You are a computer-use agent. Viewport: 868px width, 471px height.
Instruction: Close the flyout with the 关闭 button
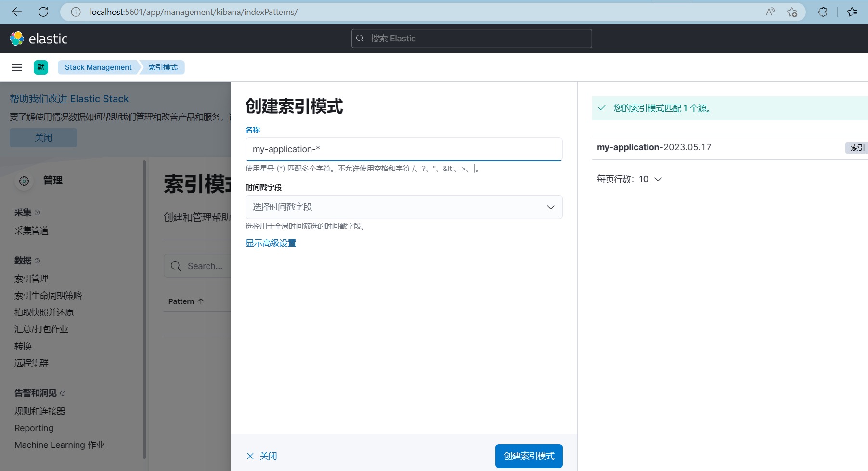tap(261, 455)
